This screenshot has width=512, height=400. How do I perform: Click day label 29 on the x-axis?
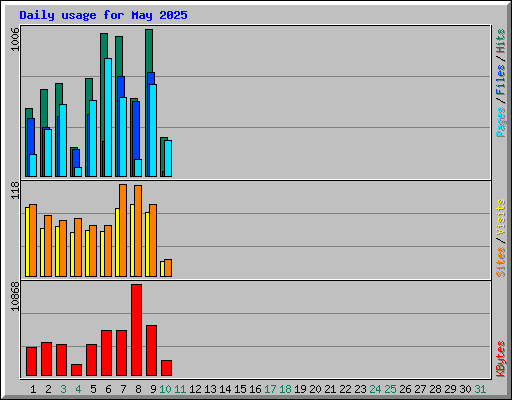coord(450,389)
